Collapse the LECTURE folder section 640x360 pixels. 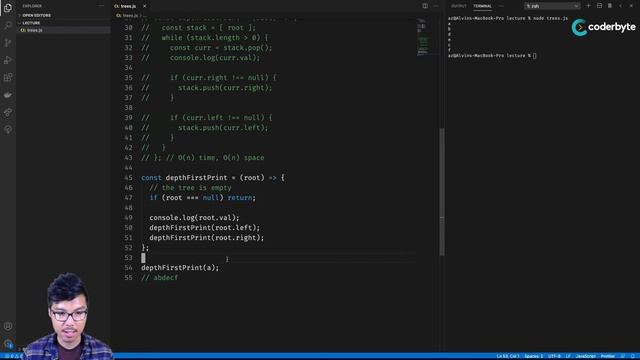tap(31, 23)
